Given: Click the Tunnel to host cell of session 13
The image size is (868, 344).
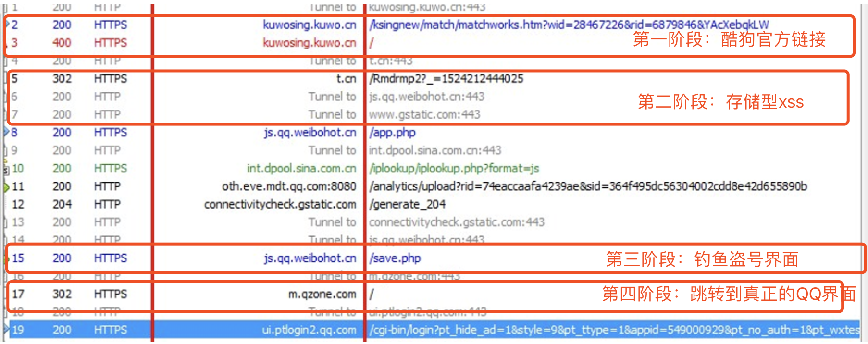Looking at the screenshot, I should [x=332, y=222].
